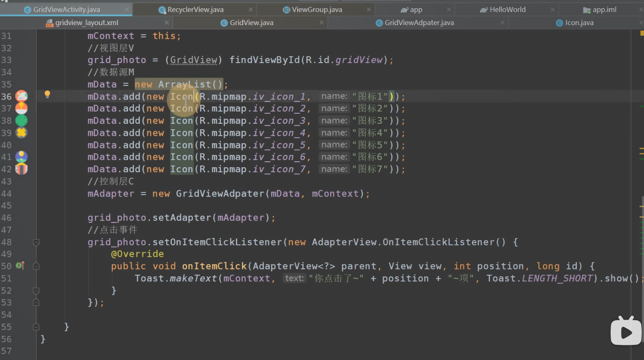
Task: Close the HelloWorld tab
Action: (553, 10)
